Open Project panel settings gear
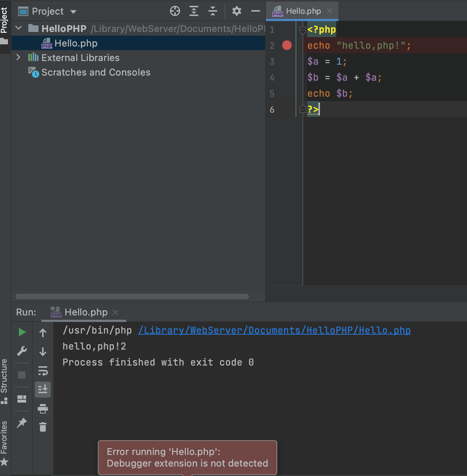 pyautogui.click(x=237, y=11)
